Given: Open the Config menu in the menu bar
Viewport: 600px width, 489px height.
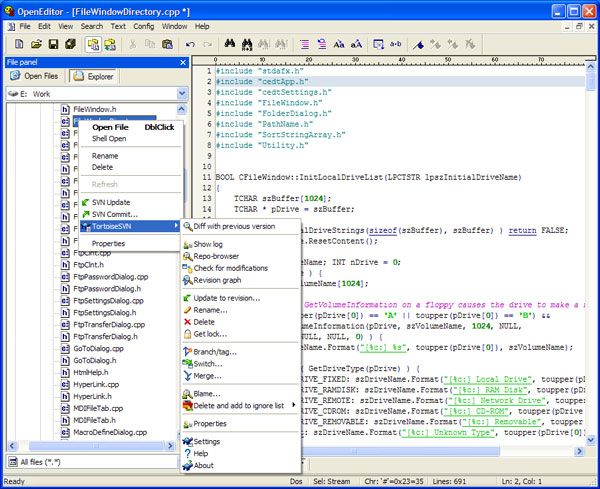Looking at the screenshot, I should [144, 25].
